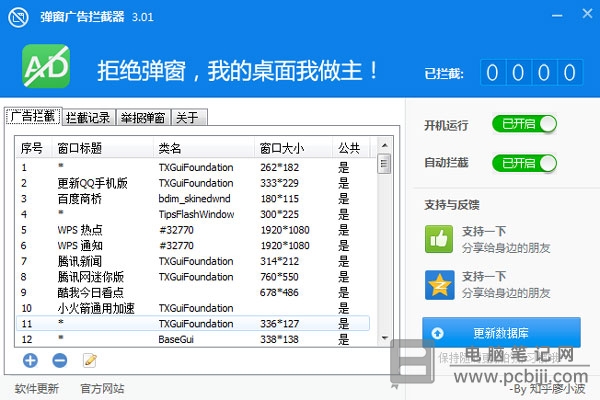
Task: Click the bdim_skinedwnd class name cell
Action: 194,199
